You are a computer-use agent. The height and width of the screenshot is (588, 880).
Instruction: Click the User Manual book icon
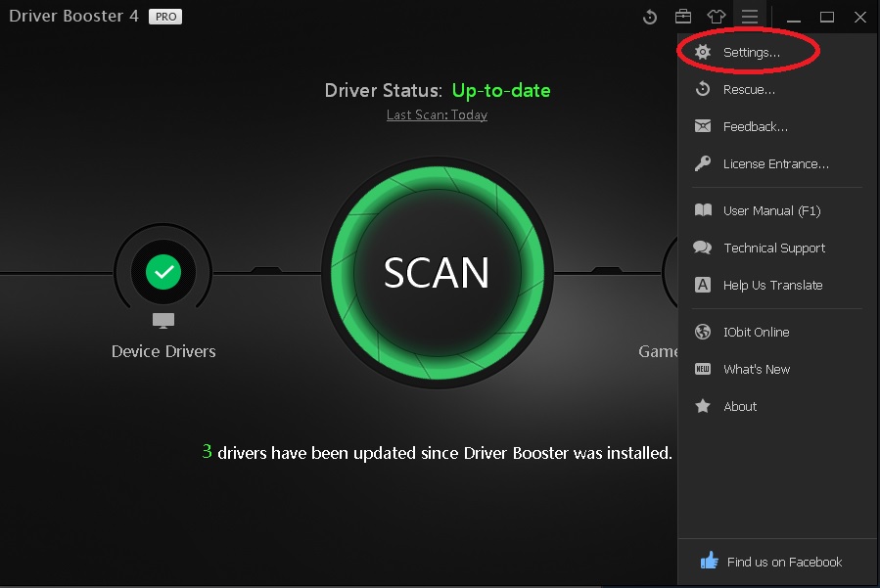(x=703, y=209)
